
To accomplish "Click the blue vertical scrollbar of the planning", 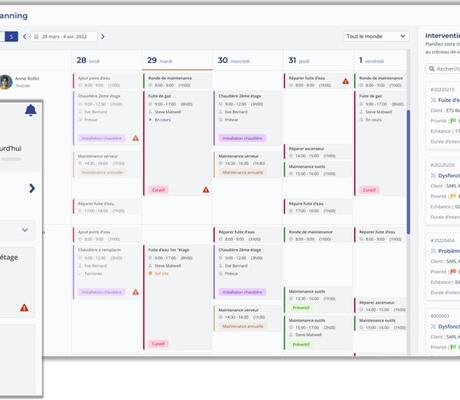I will (x=408, y=172).
